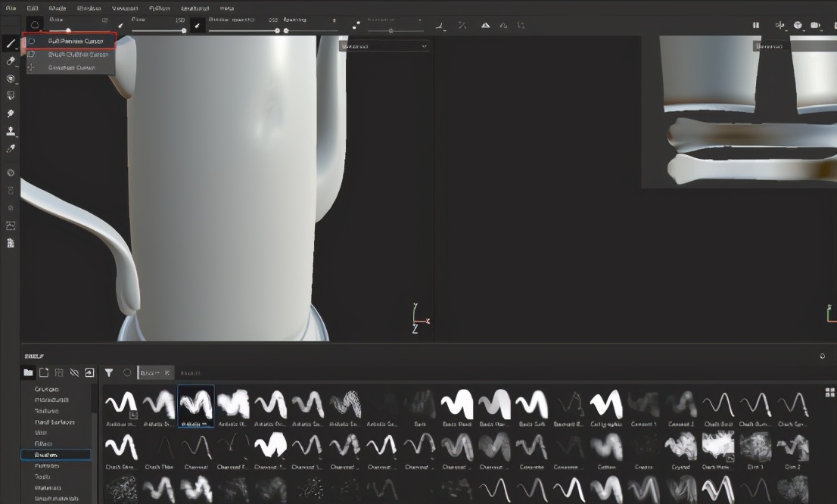Viewport: 837px width, 504px height.
Task: Toggle the symmetry icon in top toolbar
Action: 462,25
